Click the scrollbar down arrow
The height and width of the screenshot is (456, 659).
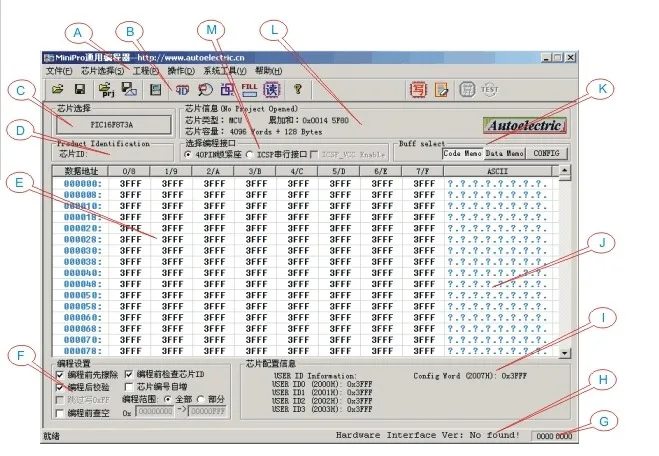pos(565,353)
